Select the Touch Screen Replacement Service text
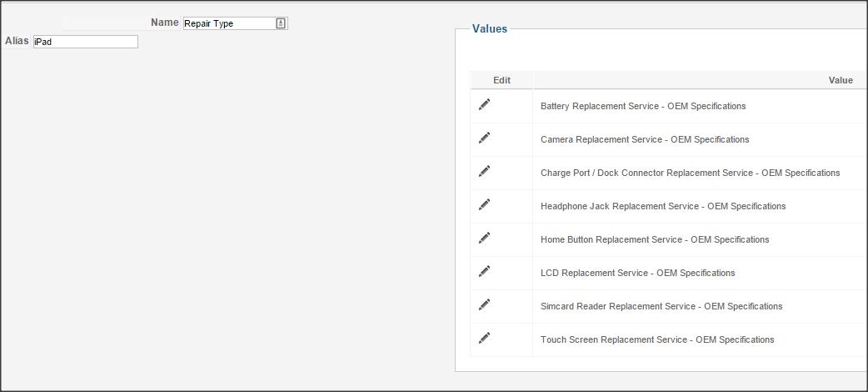 point(657,339)
